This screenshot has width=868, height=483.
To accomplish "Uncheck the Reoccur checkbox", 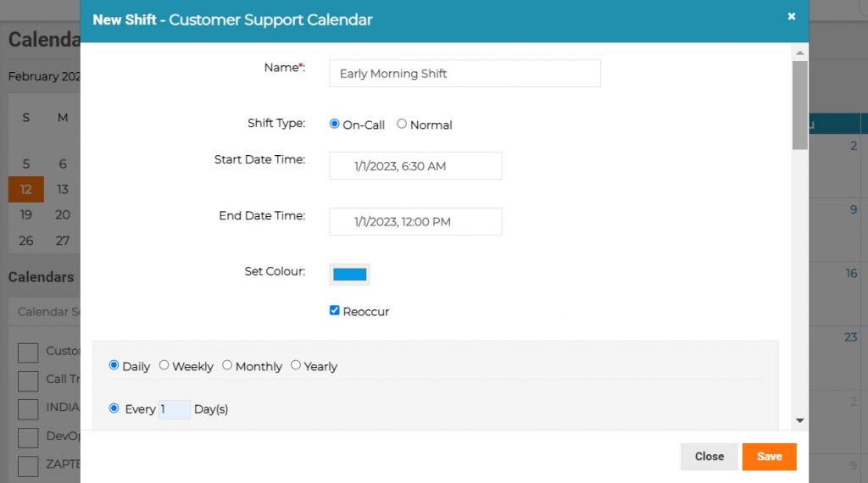I will pos(334,310).
